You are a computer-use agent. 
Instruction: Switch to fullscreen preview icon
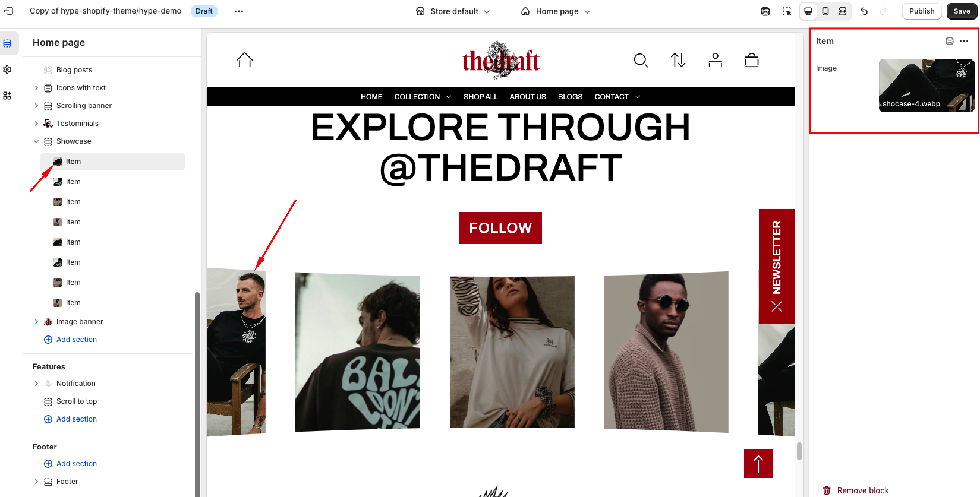(x=843, y=11)
